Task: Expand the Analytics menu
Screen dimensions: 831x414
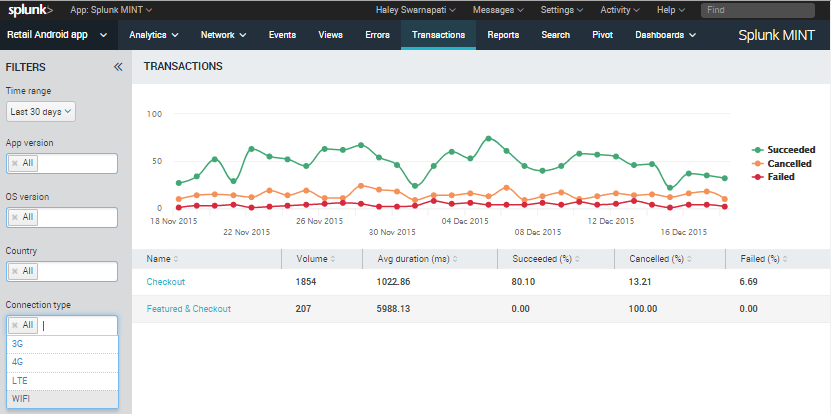Action: pos(154,35)
